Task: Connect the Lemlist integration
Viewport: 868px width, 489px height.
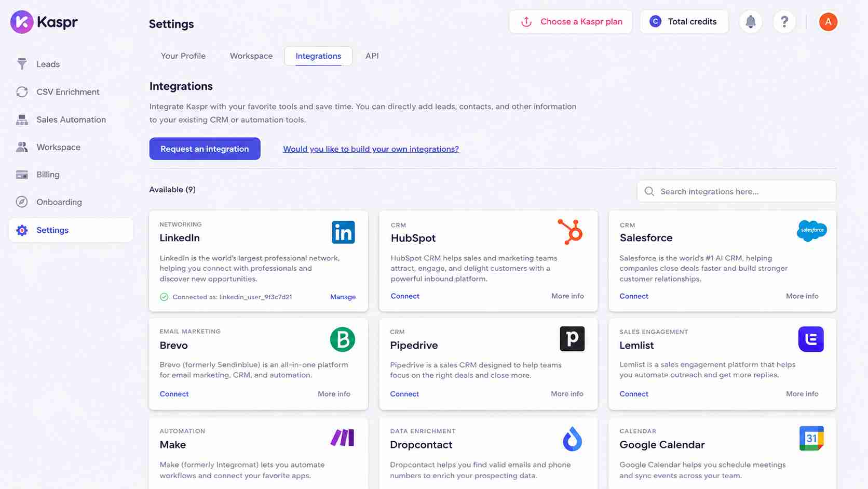Action: [x=634, y=394]
